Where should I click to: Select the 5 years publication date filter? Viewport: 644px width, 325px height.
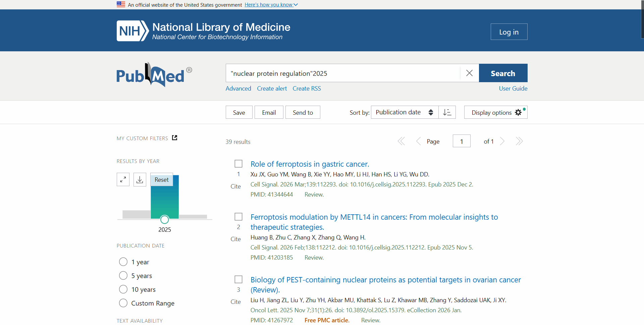tap(123, 276)
